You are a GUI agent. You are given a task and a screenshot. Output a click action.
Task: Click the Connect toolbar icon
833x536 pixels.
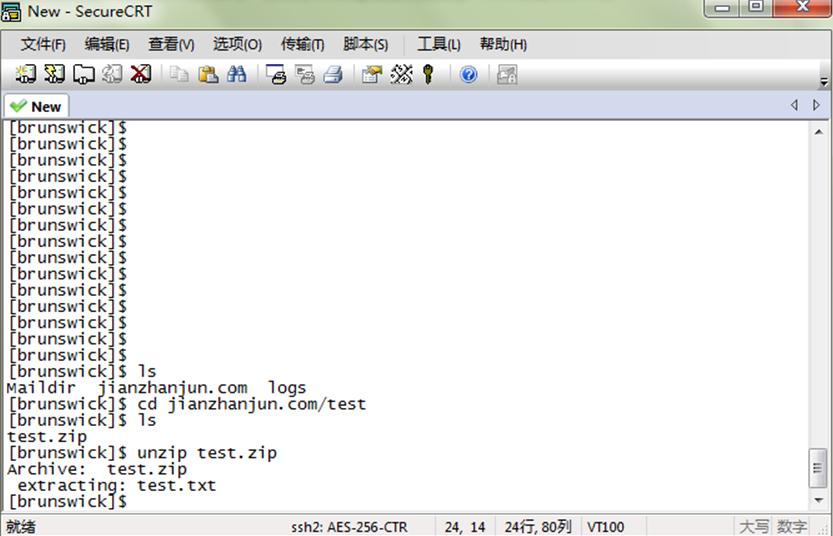tap(26, 74)
